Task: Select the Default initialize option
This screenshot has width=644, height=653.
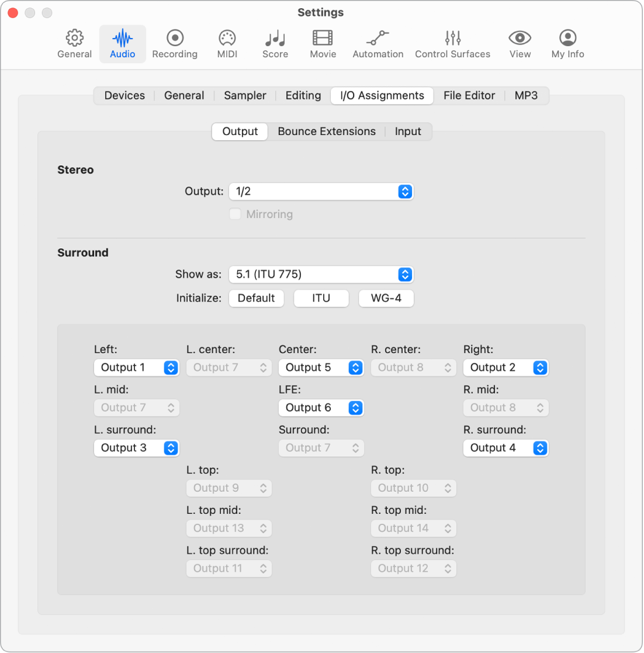Action: point(256,298)
